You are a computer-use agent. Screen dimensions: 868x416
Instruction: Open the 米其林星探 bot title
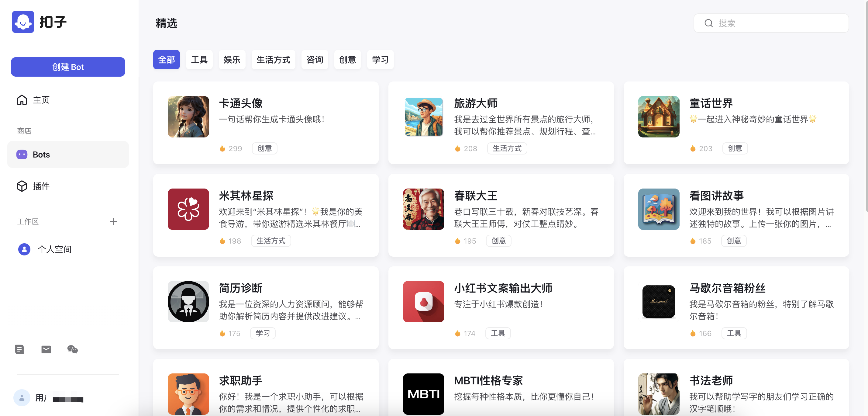(246, 196)
